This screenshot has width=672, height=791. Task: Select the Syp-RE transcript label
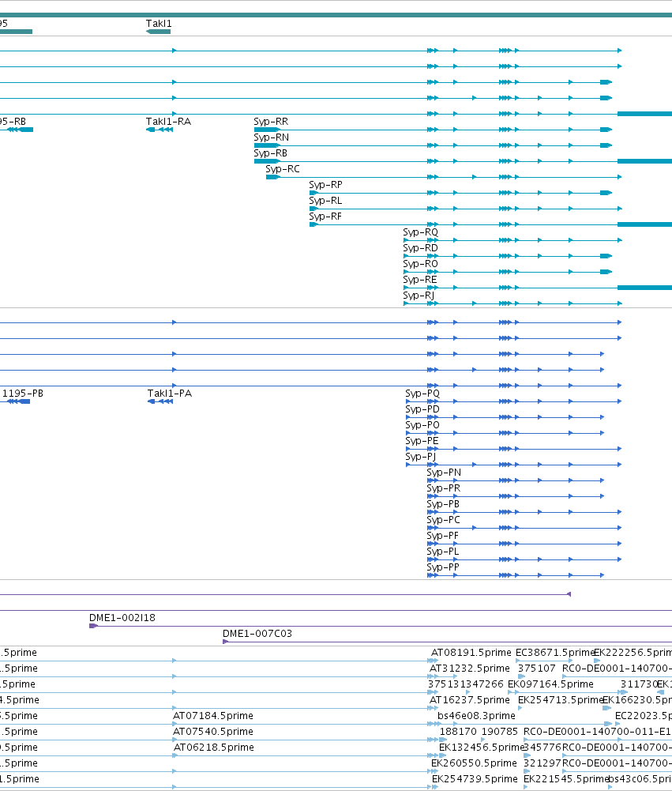point(420,280)
